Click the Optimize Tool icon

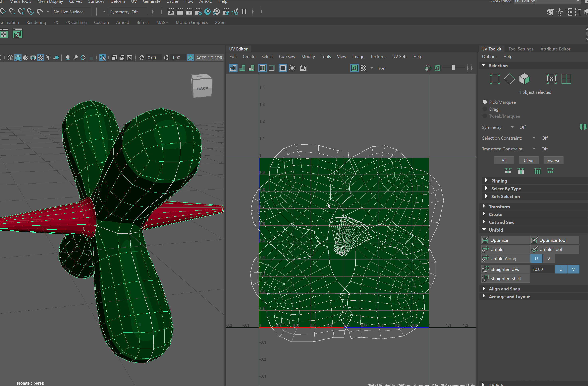(534, 240)
